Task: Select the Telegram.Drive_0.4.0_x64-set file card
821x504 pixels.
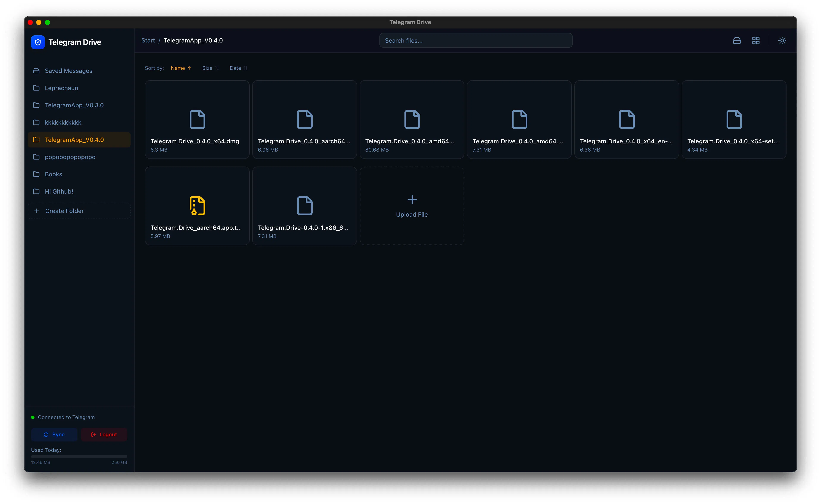Action: pos(734,119)
